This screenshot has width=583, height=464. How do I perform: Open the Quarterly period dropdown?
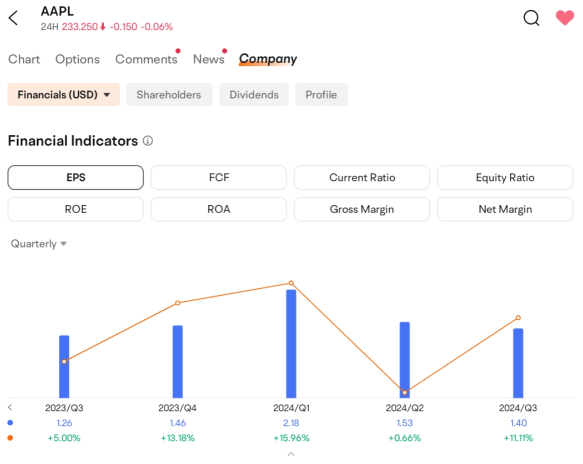tap(38, 244)
